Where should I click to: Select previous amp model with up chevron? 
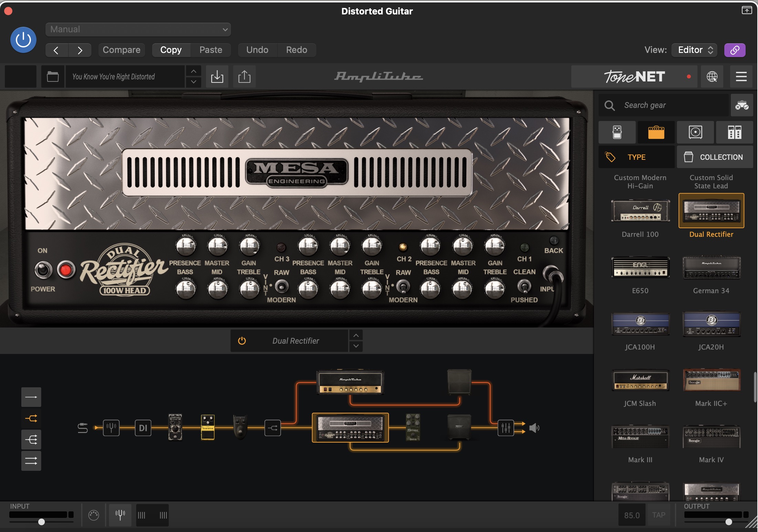356,335
